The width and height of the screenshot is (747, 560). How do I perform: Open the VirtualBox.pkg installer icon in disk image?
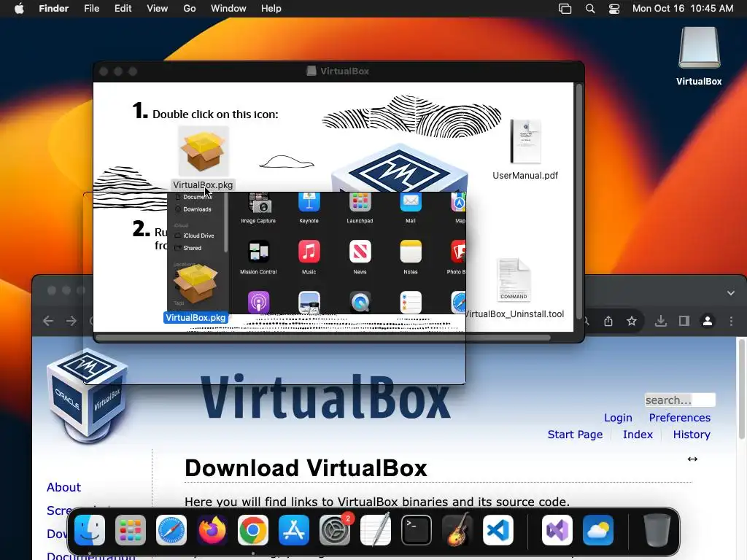(x=204, y=152)
